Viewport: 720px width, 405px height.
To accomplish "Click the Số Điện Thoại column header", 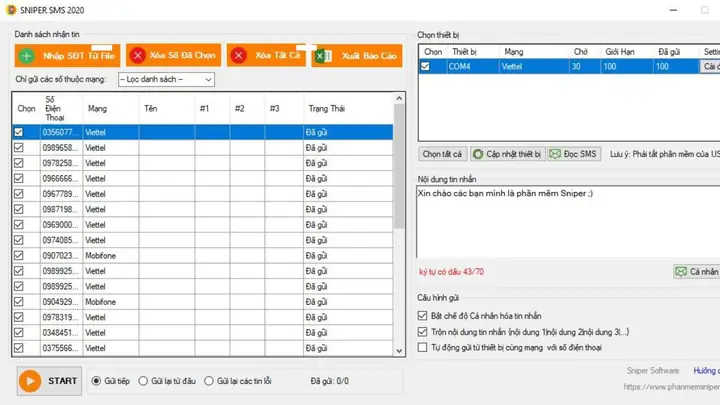I will 55,108.
